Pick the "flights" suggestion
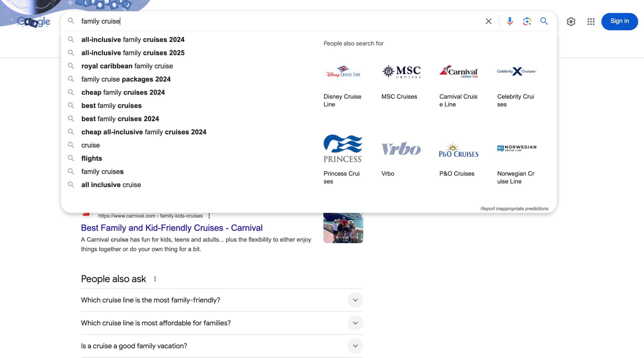The height and width of the screenshot is (358, 644). click(x=92, y=158)
